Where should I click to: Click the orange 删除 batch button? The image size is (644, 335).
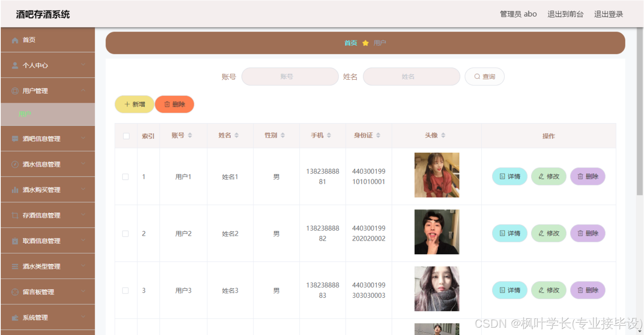pos(174,104)
